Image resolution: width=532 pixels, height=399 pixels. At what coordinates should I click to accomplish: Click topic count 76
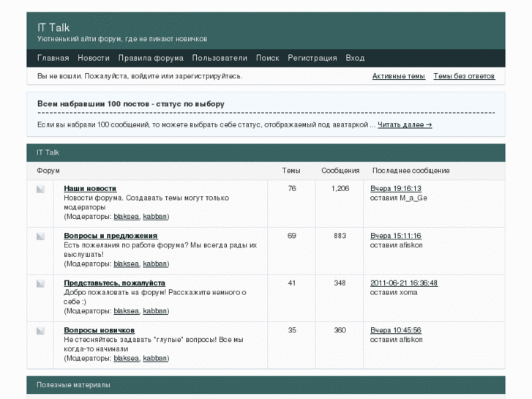click(292, 188)
